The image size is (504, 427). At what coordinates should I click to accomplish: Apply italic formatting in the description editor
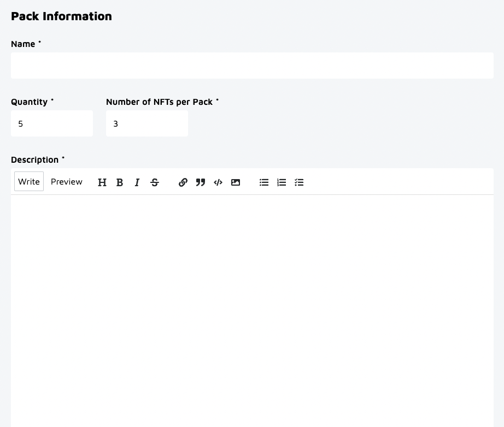(x=137, y=182)
